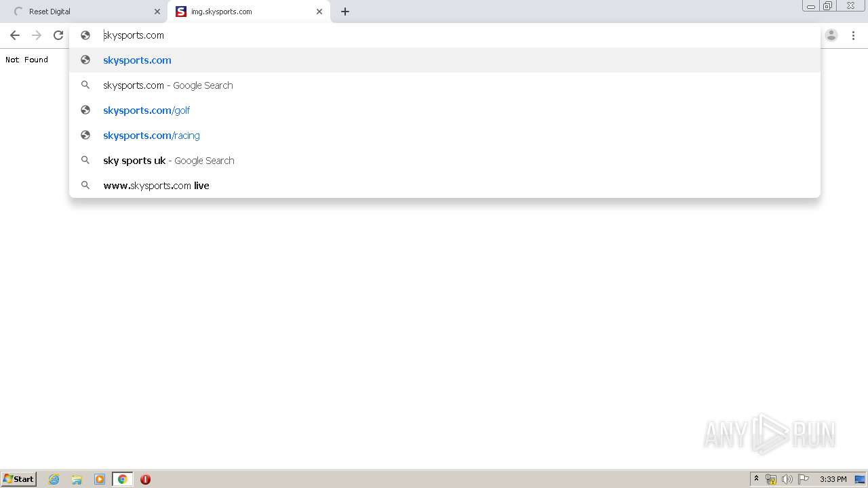The height and width of the screenshot is (488, 868).
Task: Go forward with the forward arrow
Action: click(x=37, y=35)
